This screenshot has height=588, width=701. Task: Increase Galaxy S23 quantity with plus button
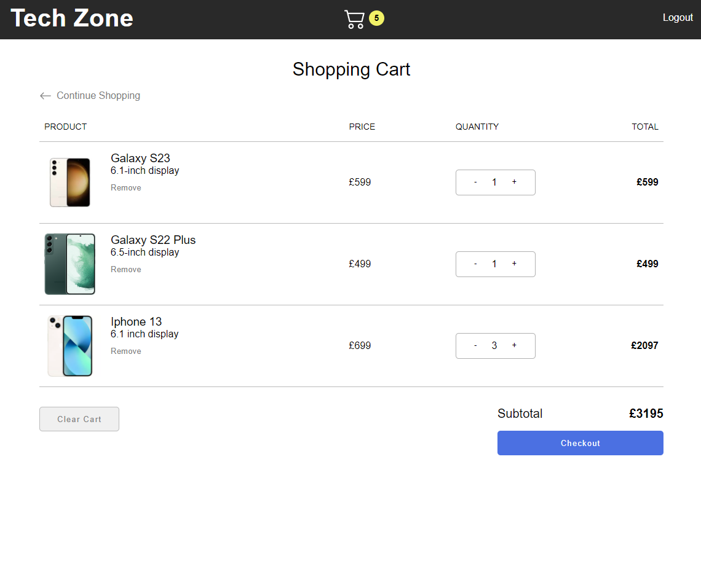point(514,182)
